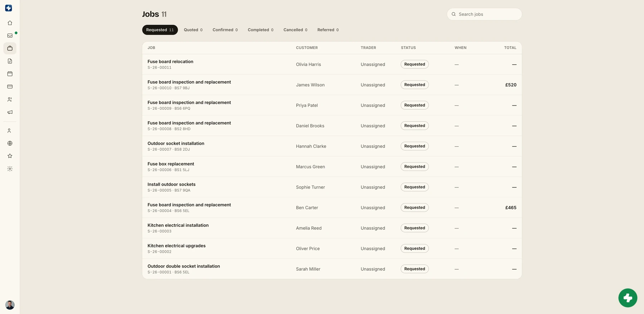Switch to the Quoted tab
The height and width of the screenshot is (314, 644).
pos(193,30)
